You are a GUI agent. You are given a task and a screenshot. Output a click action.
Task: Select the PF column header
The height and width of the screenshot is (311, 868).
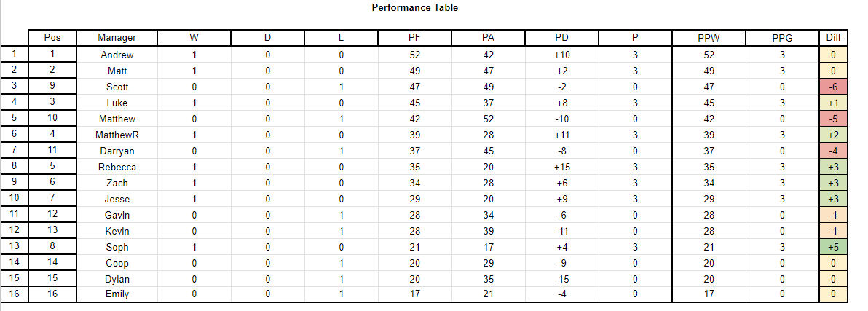[414, 38]
